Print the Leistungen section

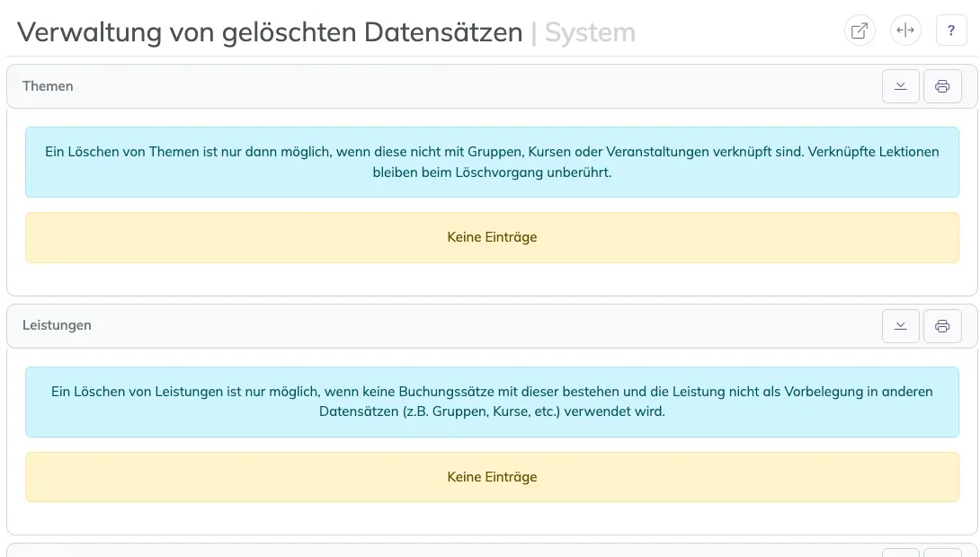[x=942, y=326]
